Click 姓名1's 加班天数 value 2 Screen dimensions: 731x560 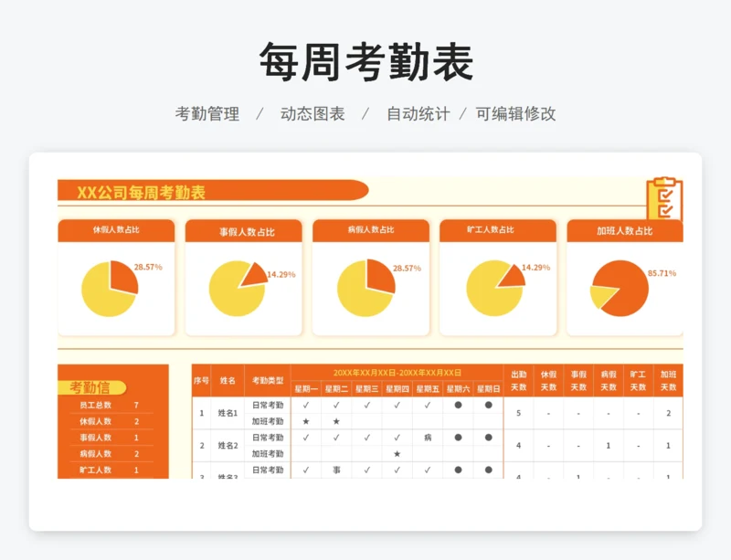[668, 413]
